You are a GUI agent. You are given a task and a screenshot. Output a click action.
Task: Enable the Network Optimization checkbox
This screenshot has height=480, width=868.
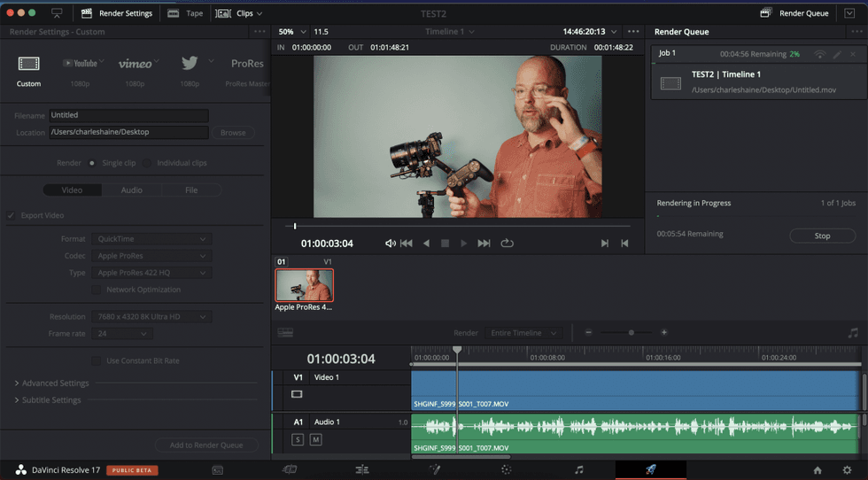pyautogui.click(x=96, y=290)
